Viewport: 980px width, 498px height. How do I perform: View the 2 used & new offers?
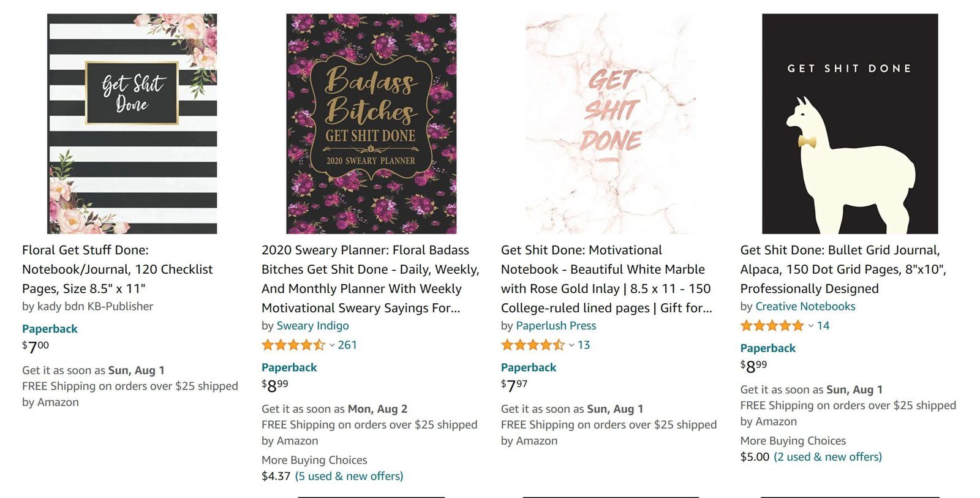point(828,457)
